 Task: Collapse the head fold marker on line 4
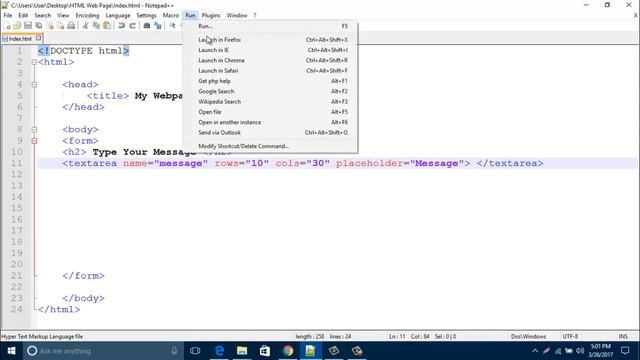[34, 84]
